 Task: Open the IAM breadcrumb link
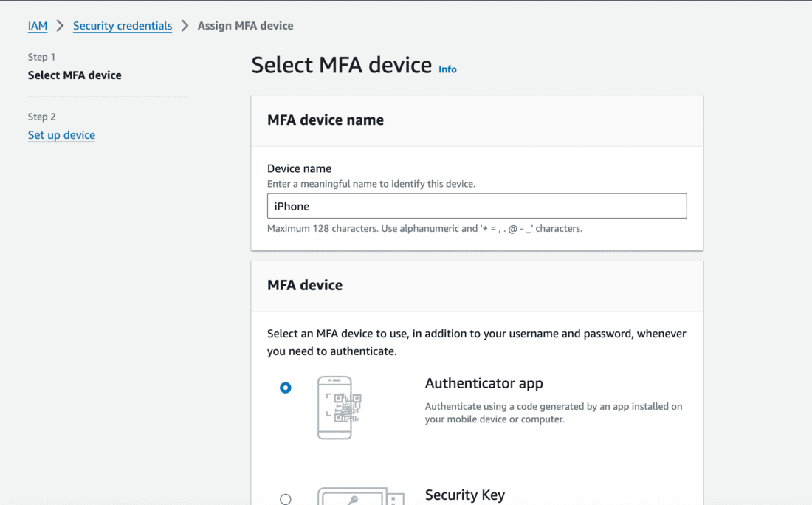pyautogui.click(x=38, y=26)
